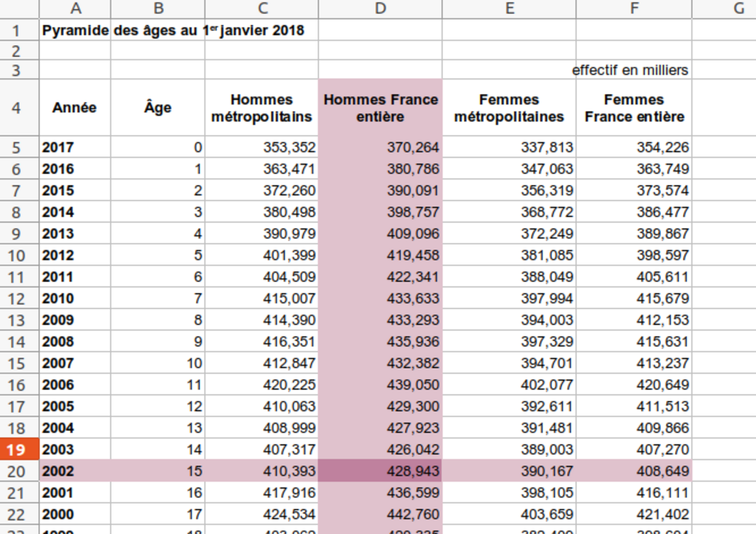Screen dimensions: 756x534
Task: Select 'Femmes métropolitaines' header cell
Action: point(509,108)
